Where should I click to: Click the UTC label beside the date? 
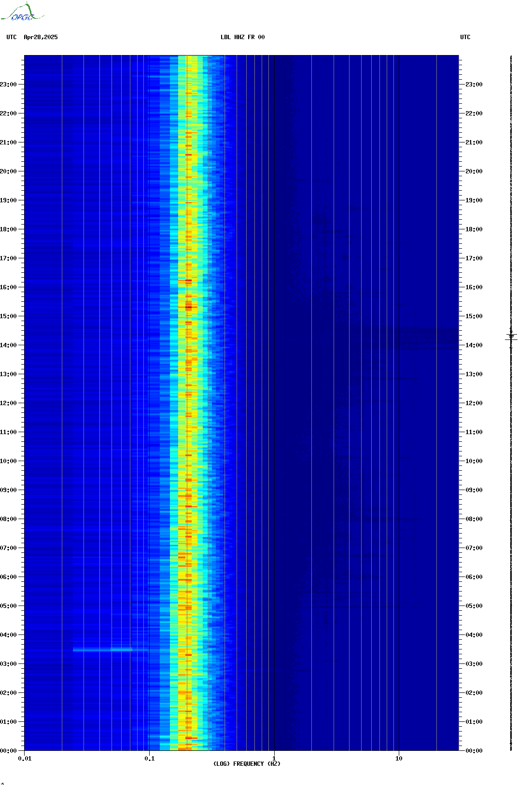(12, 37)
